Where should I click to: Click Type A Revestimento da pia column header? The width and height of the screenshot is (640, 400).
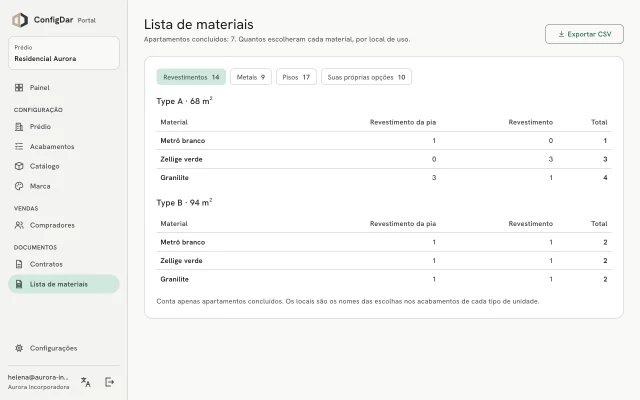click(403, 122)
